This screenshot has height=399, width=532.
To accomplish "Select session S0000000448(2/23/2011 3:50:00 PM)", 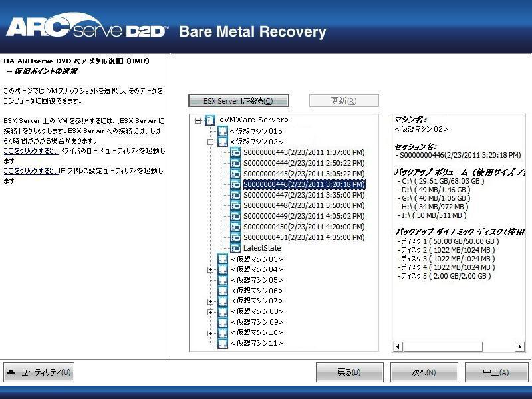I will tap(304, 205).
